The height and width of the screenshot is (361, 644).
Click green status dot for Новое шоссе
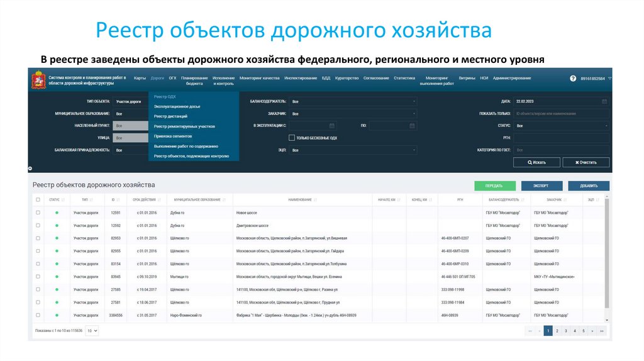pyautogui.click(x=57, y=213)
